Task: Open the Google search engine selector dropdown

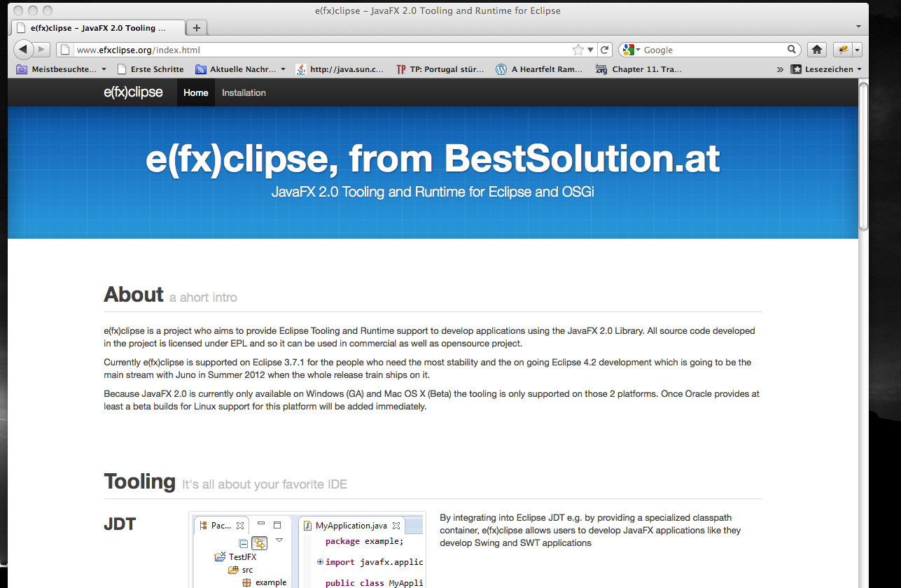Action: tap(630, 50)
